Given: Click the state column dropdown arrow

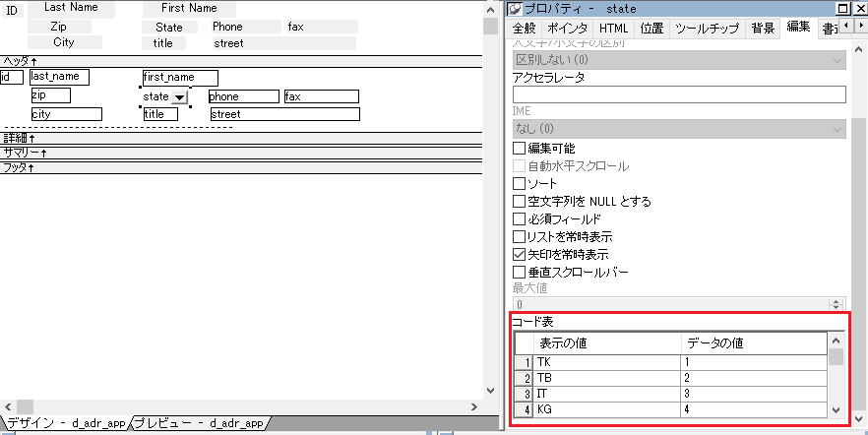Looking at the screenshot, I should (x=179, y=97).
